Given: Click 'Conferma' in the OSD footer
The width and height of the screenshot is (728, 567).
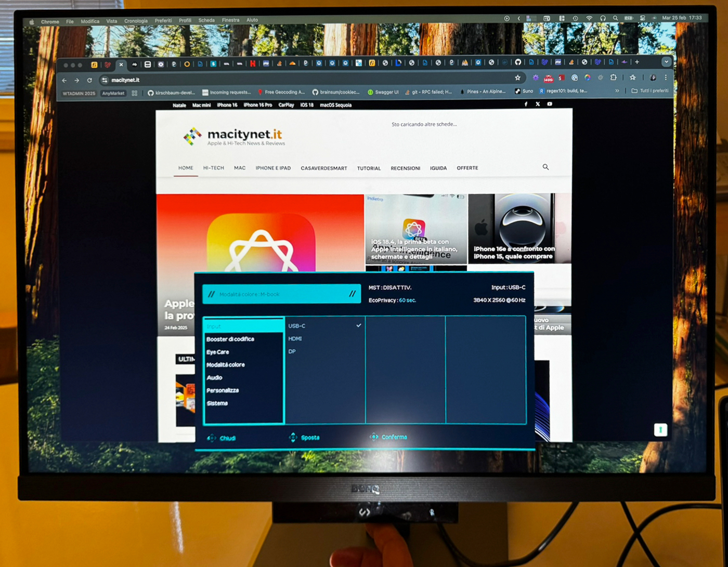Looking at the screenshot, I should (388, 437).
